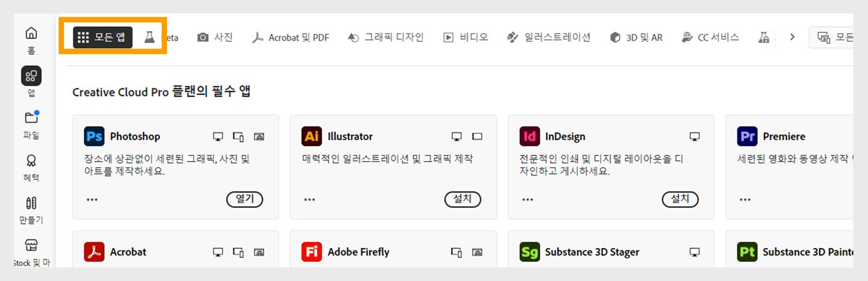
Task: Select 3D 및 AR category tab
Action: (636, 37)
